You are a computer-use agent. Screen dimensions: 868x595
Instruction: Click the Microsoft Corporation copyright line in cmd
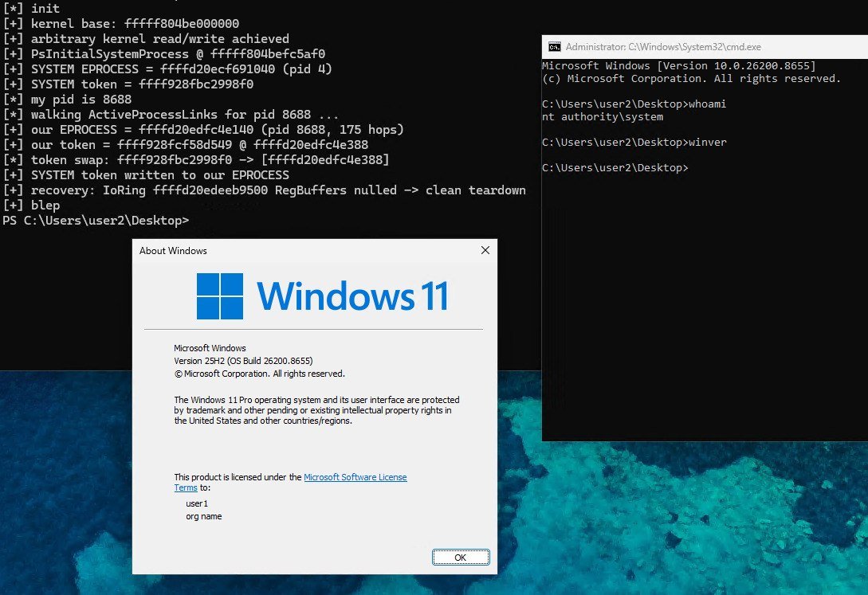[691, 79]
